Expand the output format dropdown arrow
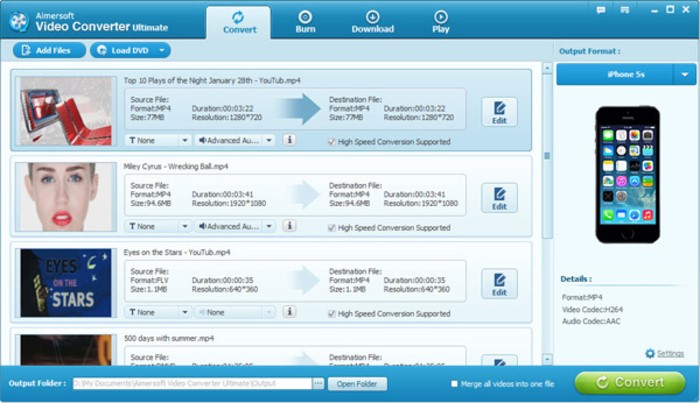 click(x=684, y=75)
